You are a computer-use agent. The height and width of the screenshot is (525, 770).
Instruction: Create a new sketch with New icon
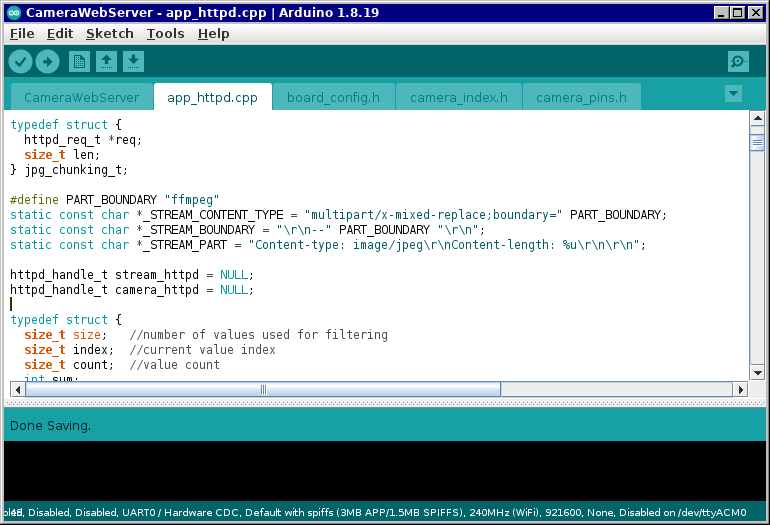click(79, 62)
